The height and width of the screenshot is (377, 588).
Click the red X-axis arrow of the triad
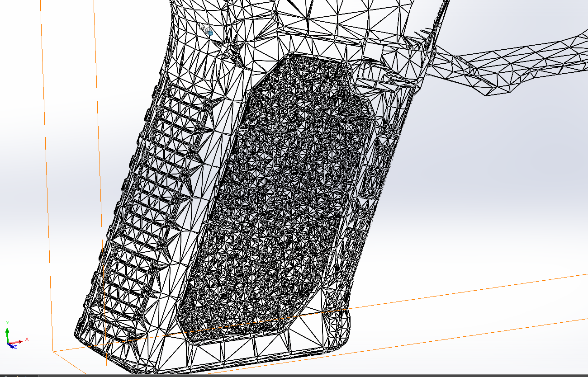(x=20, y=341)
